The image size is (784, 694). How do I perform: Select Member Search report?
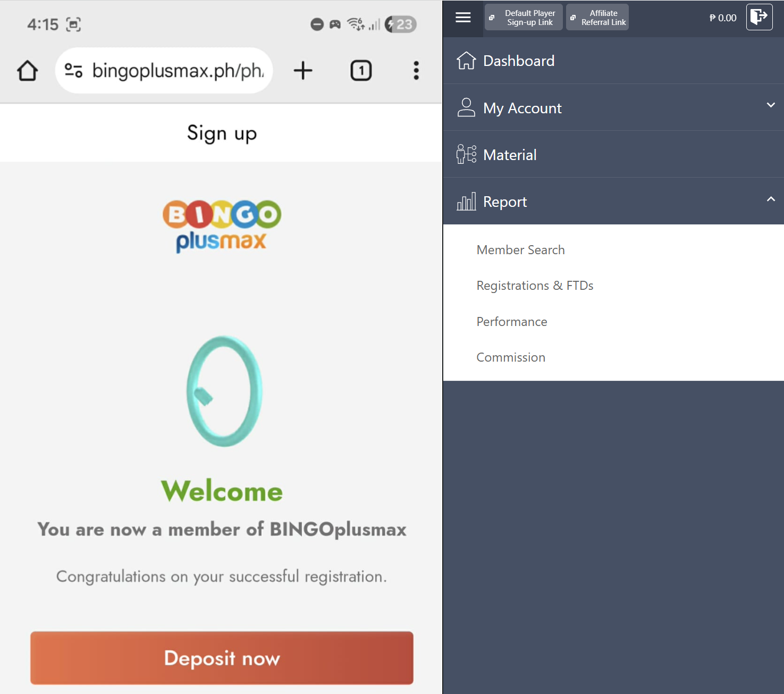tap(520, 250)
